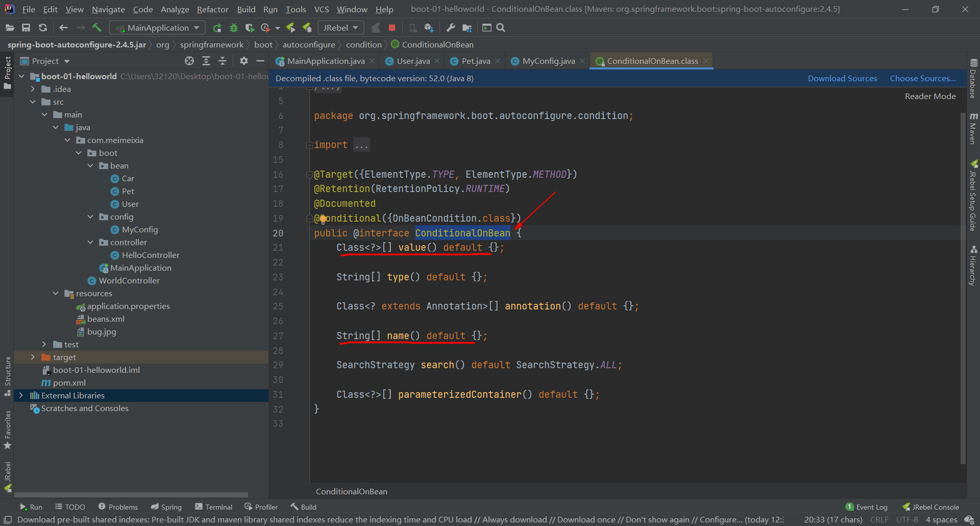Collapse the resources folder

[x=56, y=293]
